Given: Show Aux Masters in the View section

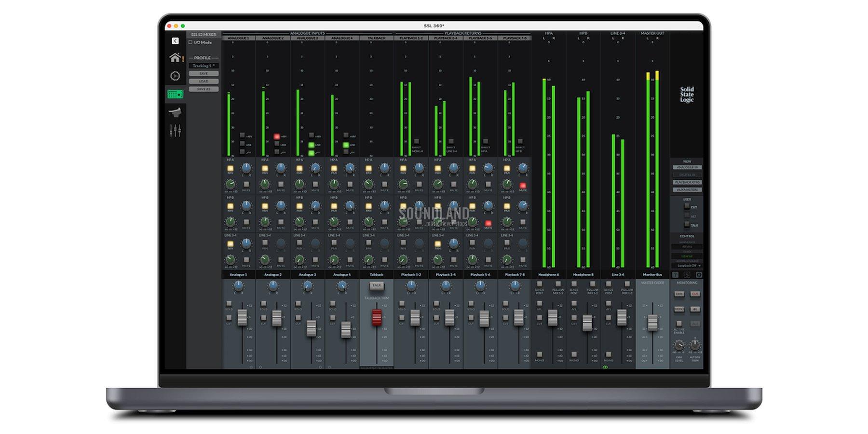Looking at the screenshot, I should pos(687,190).
